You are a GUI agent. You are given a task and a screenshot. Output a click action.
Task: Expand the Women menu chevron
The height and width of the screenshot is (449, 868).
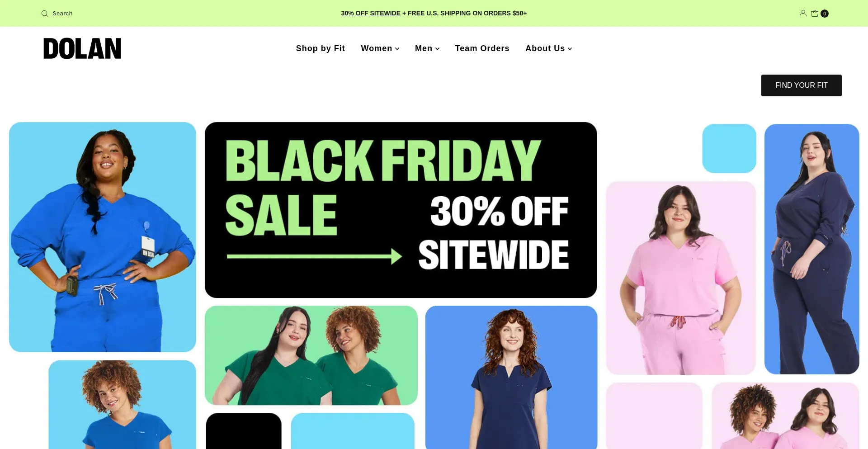(x=397, y=49)
